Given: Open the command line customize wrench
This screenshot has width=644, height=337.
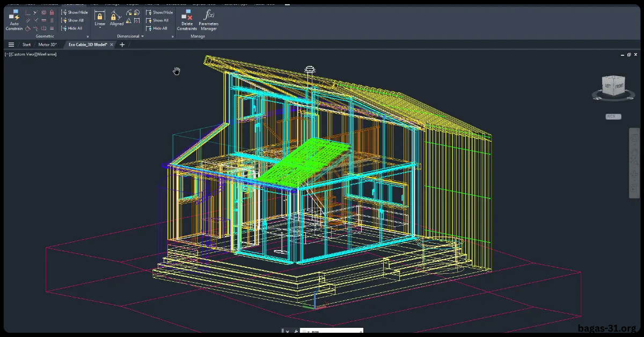Looking at the screenshot, I should tap(296, 331).
